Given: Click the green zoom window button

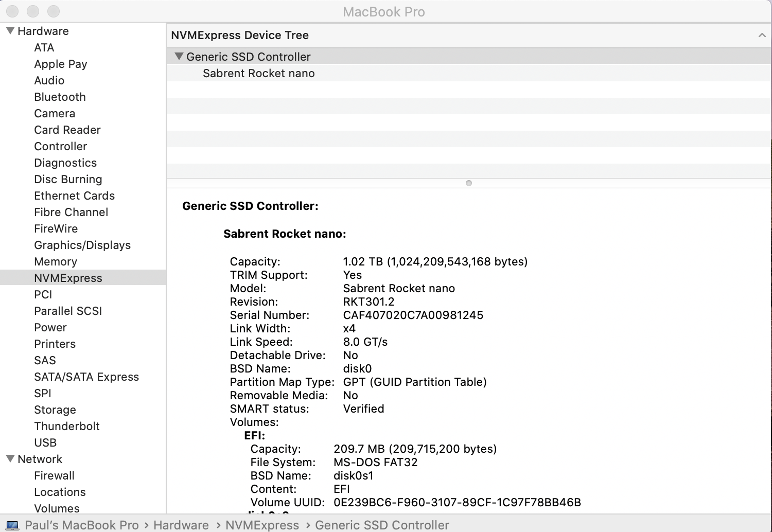Looking at the screenshot, I should point(53,11).
